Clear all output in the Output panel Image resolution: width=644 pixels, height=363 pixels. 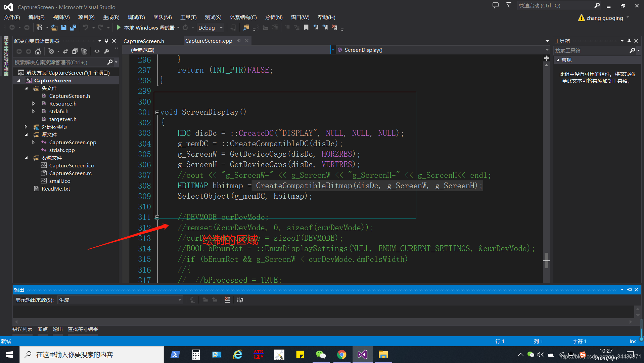coord(228,300)
